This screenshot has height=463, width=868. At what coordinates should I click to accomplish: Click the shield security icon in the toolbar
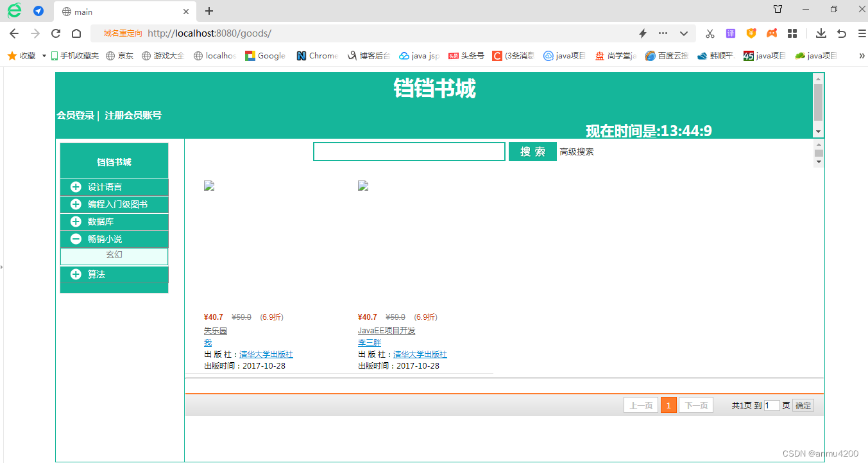pos(751,33)
